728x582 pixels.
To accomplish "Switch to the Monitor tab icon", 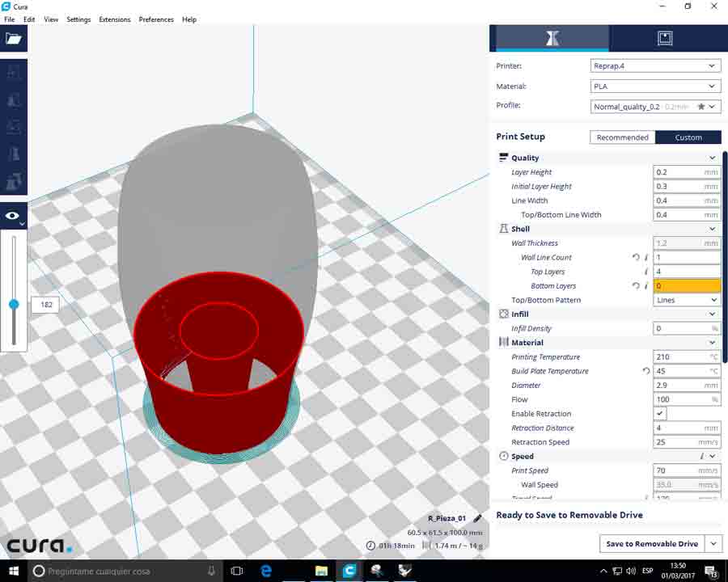I will (x=665, y=39).
